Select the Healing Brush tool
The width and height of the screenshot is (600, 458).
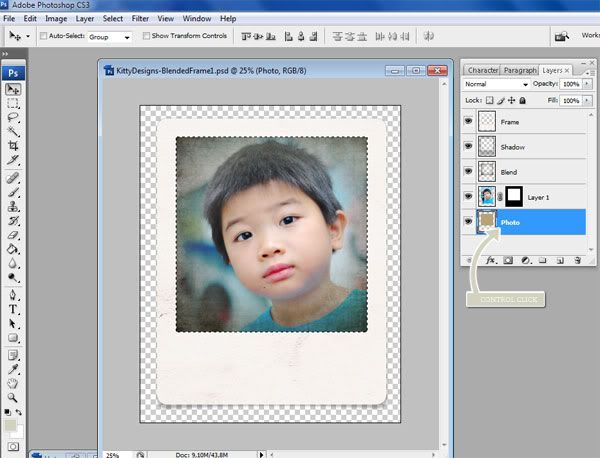13,178
